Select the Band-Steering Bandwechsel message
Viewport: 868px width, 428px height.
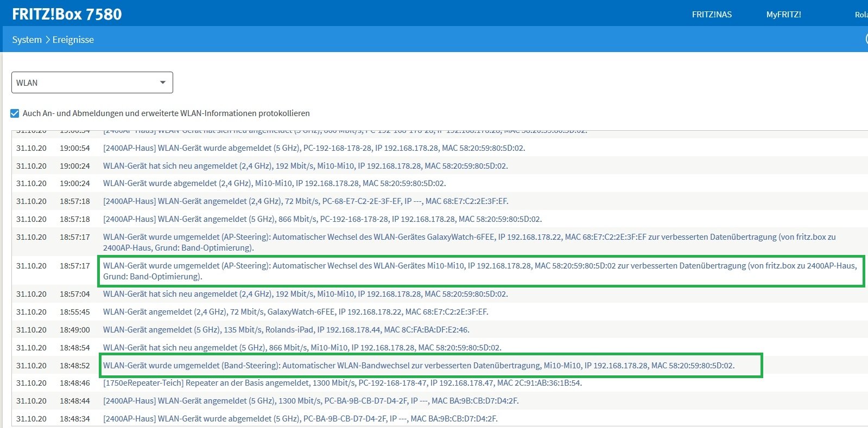pyautogui.click(x=419, y=366)
